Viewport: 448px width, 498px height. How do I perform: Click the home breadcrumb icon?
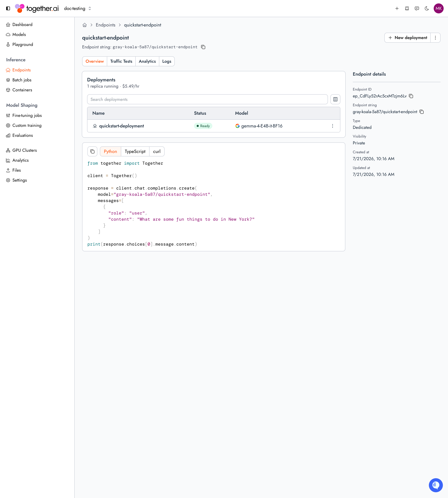pos(85,25)
